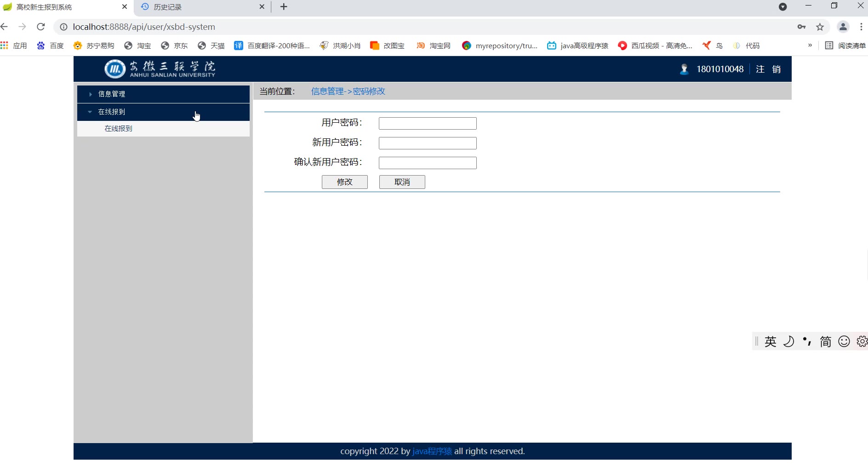868x467 pixels.
Task: Open the myrepository bookmark
Action: point(500,46)
